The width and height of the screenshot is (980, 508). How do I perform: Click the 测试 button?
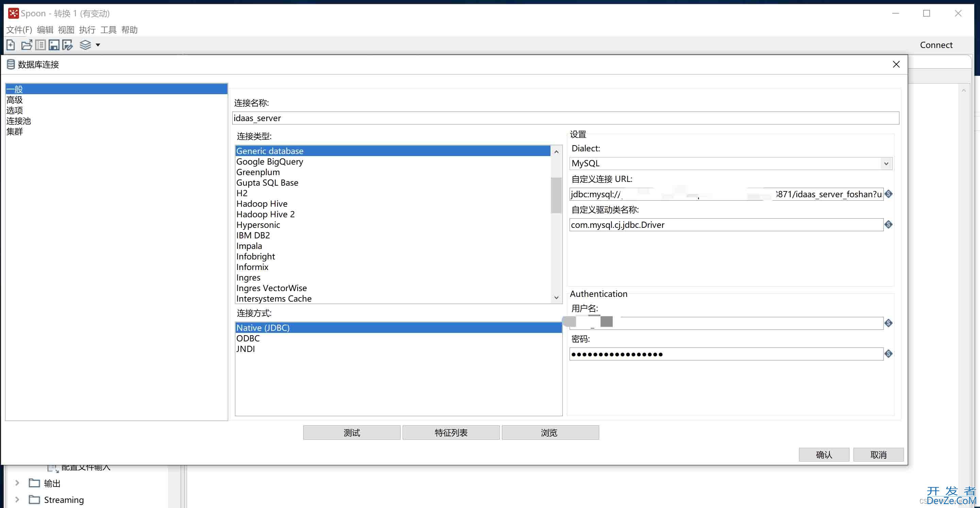352,433
